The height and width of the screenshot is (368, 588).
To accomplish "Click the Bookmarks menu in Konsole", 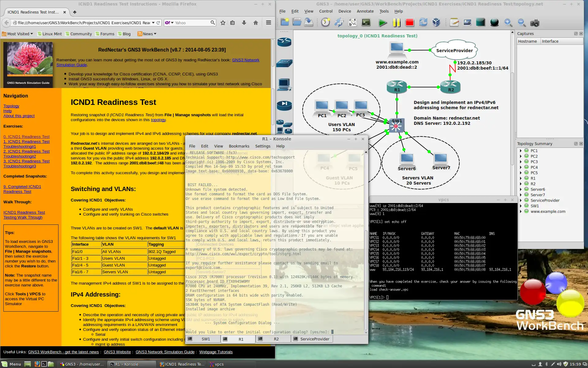I will click(x=238, y=146).
